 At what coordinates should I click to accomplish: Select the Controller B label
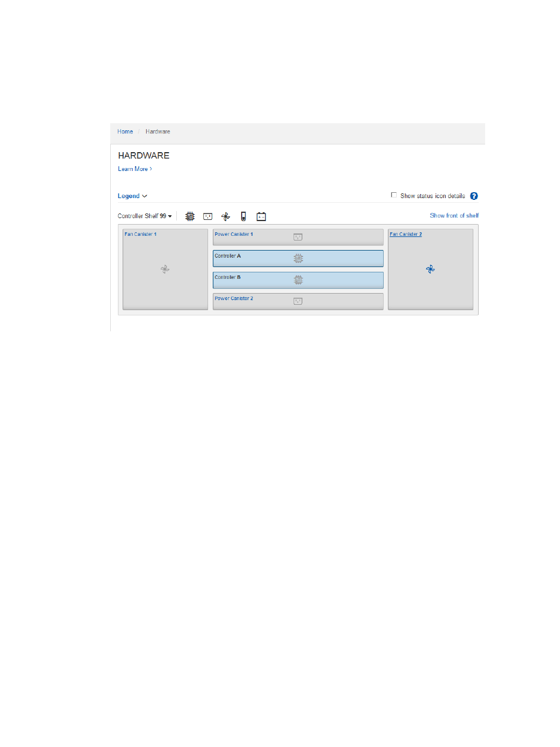point(228,277)
